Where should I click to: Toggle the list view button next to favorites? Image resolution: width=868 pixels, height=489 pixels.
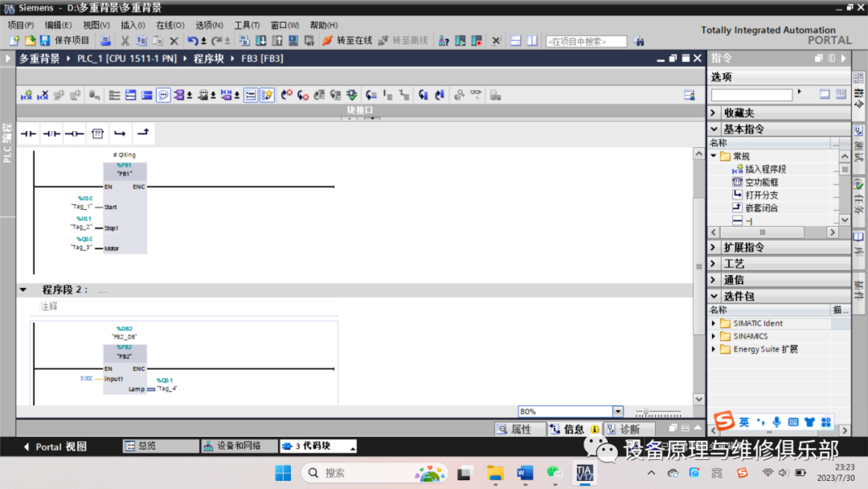coord(251,95)
